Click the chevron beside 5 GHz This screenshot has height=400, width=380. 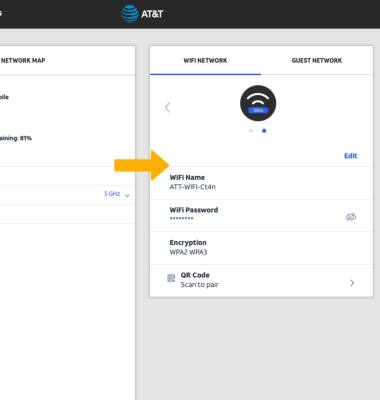point(127,195)
